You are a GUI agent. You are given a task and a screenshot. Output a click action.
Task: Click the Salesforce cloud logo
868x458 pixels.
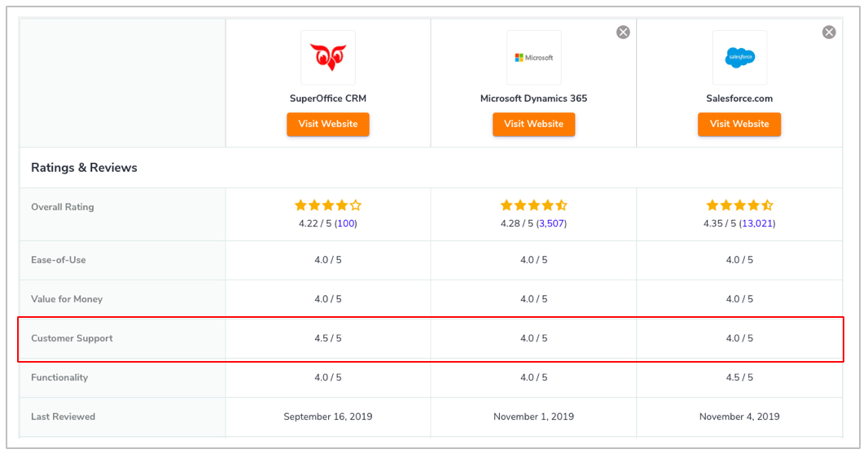[x=739, y=57]
